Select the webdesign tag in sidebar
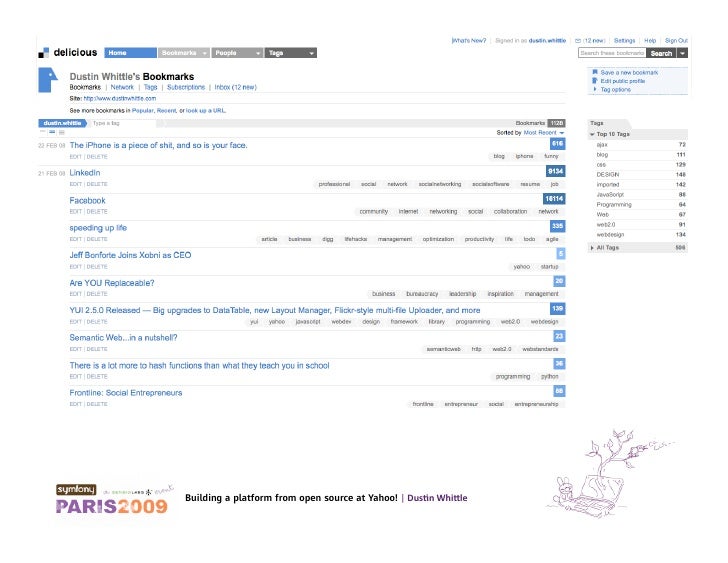Viewport: 728px width, 563px height. (x=610, y=235)
